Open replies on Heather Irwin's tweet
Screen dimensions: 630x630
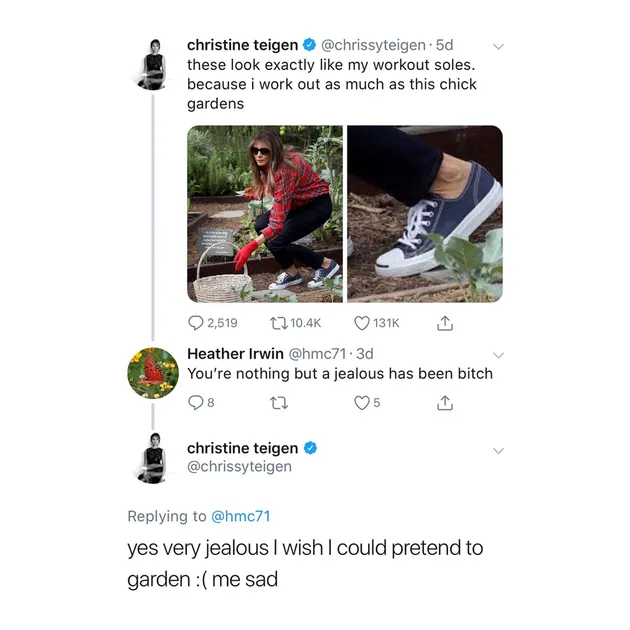pyautogui.click(x=196, y=402)
